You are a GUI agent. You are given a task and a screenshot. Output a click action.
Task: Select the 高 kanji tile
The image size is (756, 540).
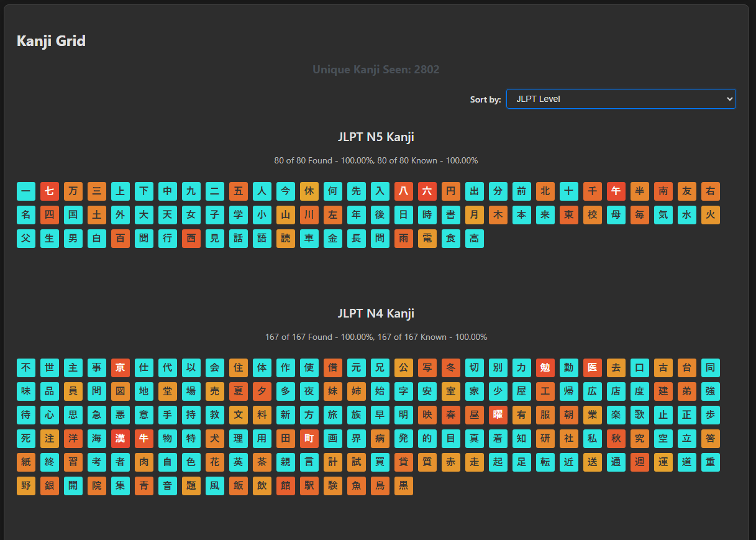(x=475, y=239)
